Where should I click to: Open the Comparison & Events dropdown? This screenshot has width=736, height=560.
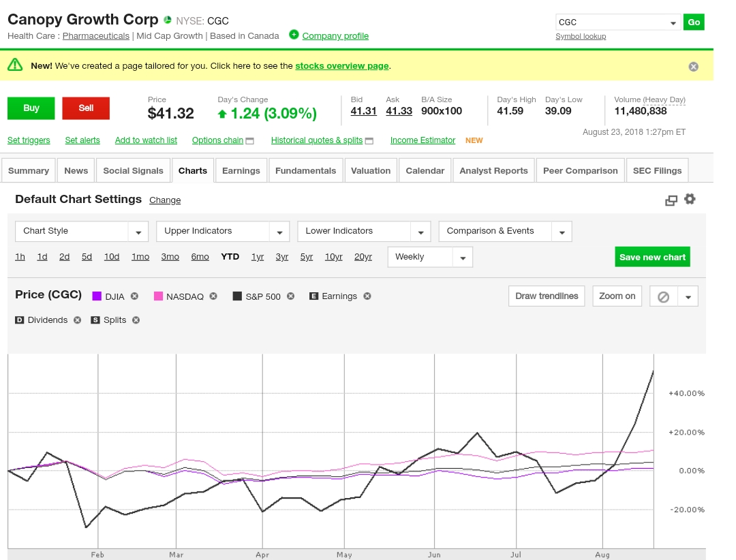pos(506,232)
